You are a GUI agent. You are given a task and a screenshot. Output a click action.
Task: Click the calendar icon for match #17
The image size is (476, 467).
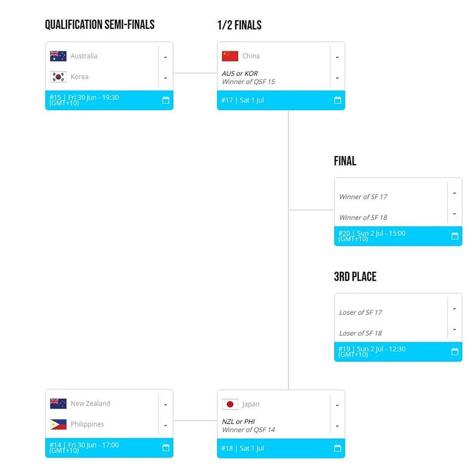337,100
